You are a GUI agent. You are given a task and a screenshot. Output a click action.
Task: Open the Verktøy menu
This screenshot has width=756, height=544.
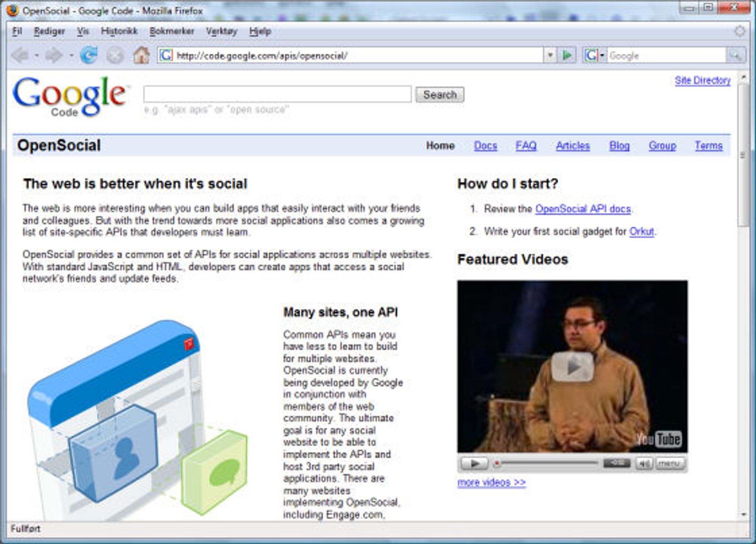point(222,31)
